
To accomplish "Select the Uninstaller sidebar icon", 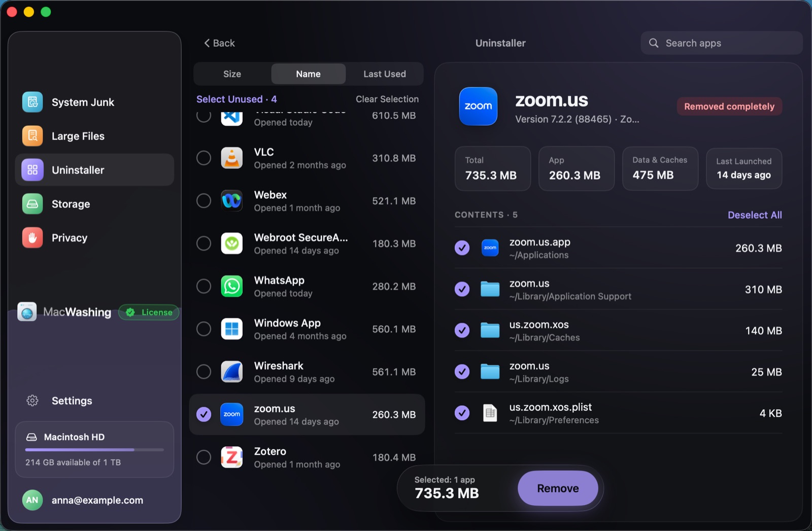I will [32, 170].
